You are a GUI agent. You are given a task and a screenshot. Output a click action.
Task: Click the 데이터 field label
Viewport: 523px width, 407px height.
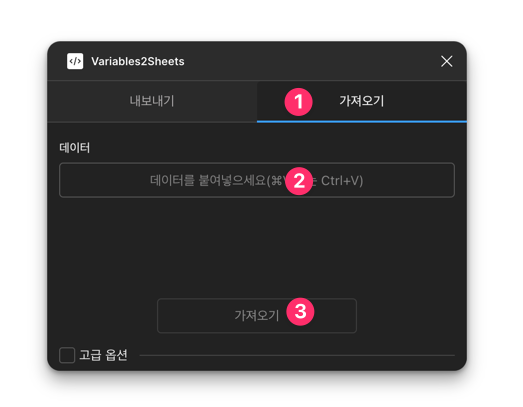[74, 147]
